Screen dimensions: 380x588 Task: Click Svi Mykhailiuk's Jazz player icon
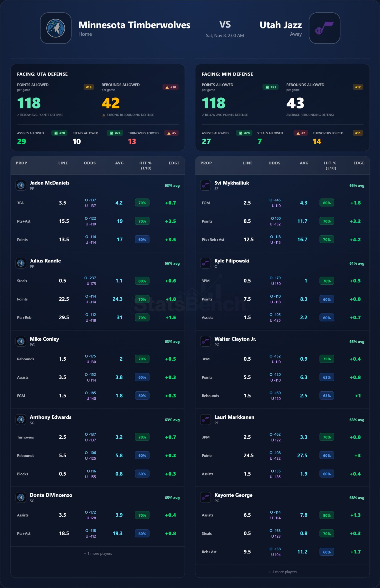205,185
